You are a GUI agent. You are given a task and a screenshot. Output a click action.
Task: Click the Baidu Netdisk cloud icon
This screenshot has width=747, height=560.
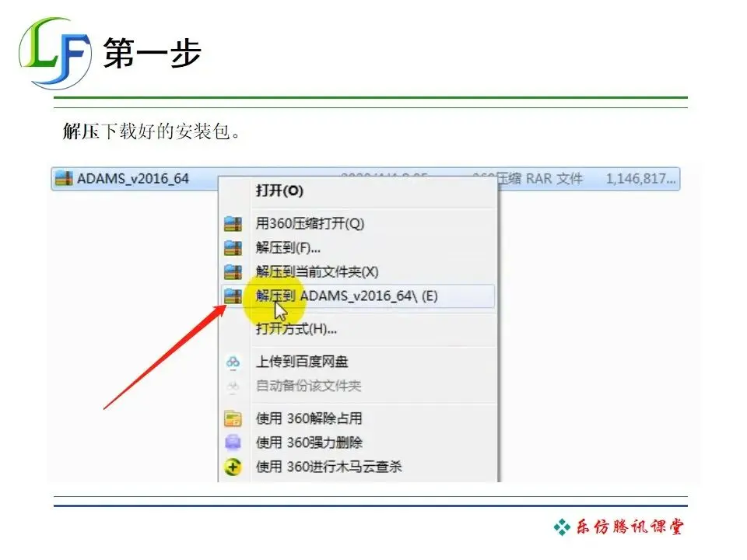coord(233,362)
